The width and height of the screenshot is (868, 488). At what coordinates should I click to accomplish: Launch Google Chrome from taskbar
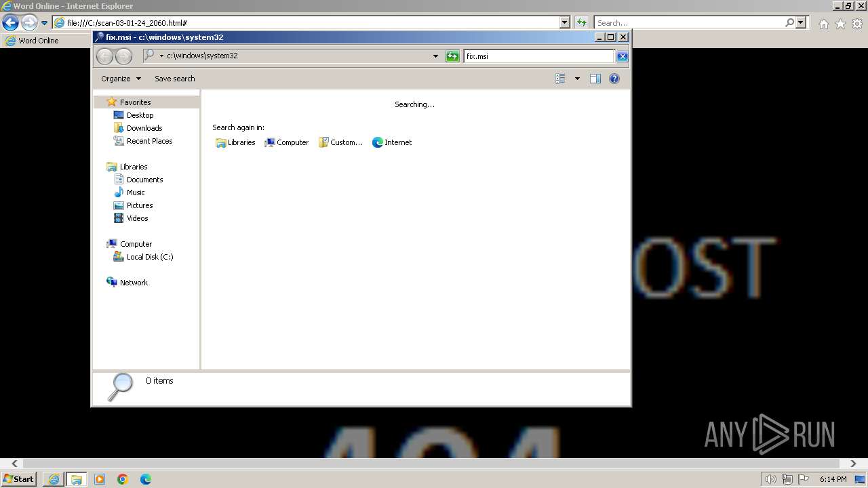point(123,479)
